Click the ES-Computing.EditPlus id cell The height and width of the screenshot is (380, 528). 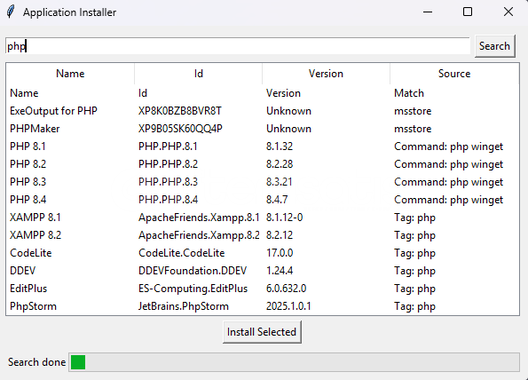[x=193, y=289]
